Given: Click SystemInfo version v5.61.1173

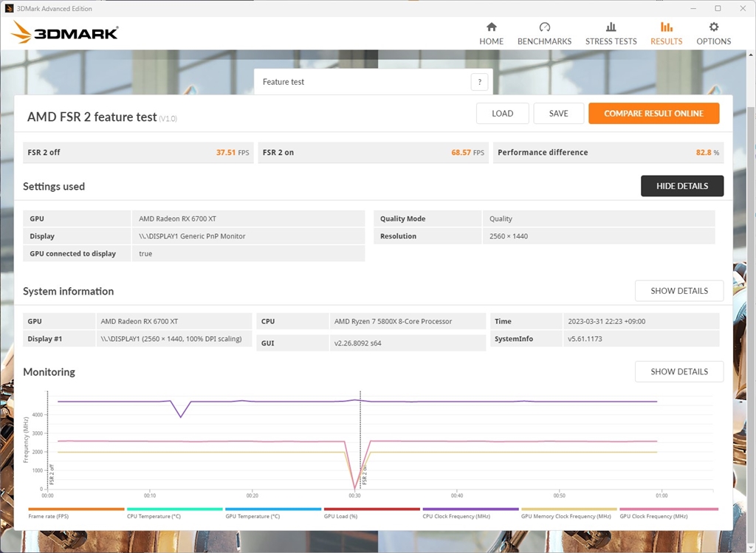Looking at the screenshot, I should tap(585, 339).
